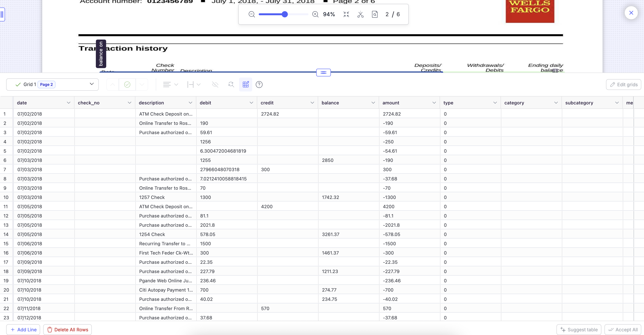644x335 pixels.
Task: Open the date column header menu
Action: [68, 103]
